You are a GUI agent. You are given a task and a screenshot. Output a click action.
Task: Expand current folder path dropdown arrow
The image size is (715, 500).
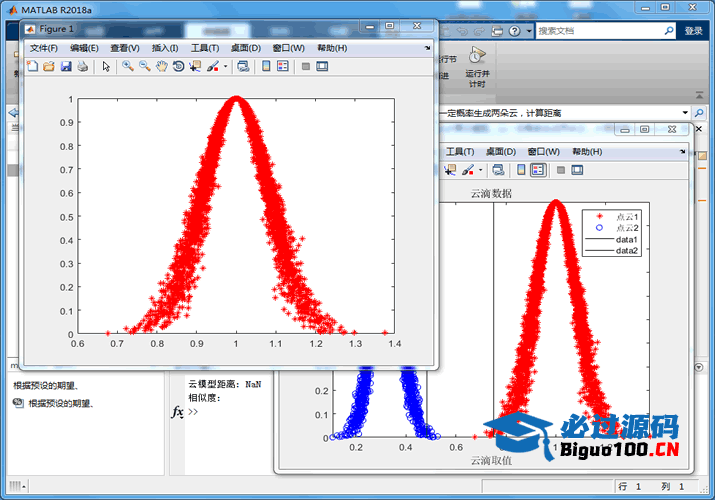(x=685, y=113)
